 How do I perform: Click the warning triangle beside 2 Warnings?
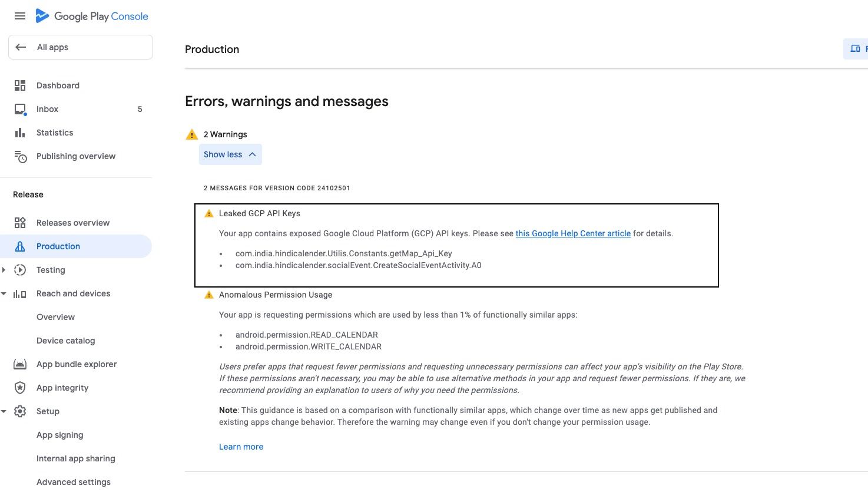pyautogui.click(x=192, y=134)
